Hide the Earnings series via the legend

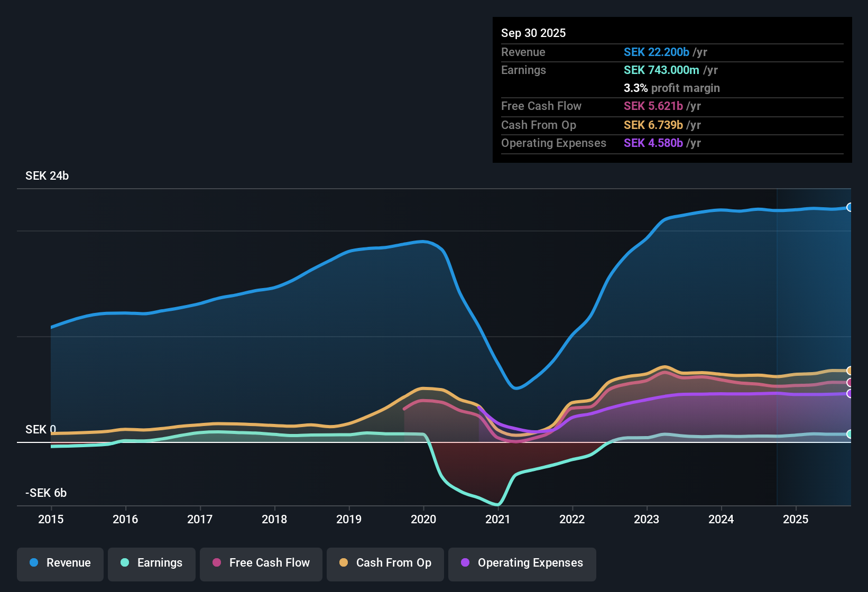(151, 563)
